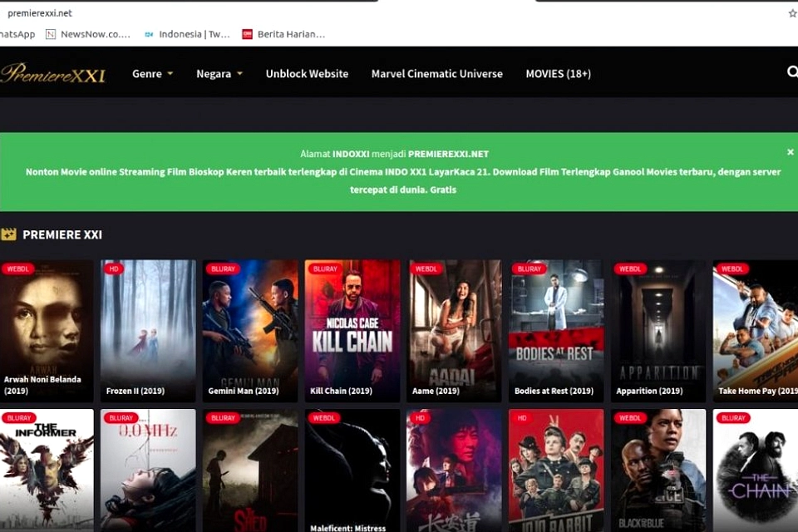Open the MOVIES (18+) menu item
This screenshot has height=532, width=798.
(558, 74)
